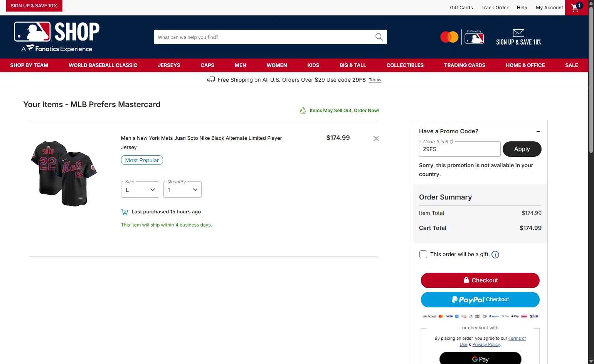Click the gift order info icon
Image resolution: width=594 pixels, height=364 pixels.
[x=495, y=255]
